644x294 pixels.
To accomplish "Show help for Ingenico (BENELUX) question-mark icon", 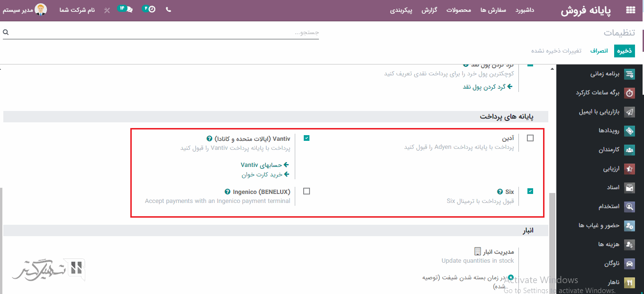I will tap(228, 192).
